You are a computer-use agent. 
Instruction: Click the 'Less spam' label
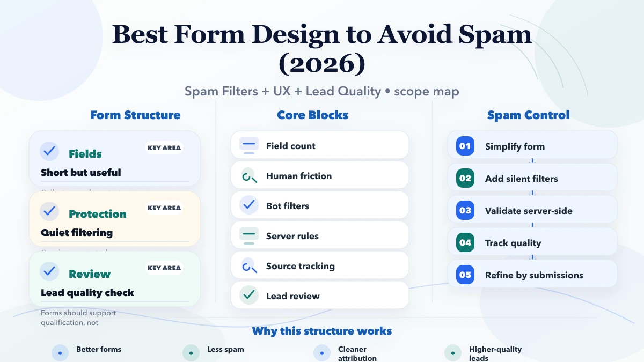click(225, 349)
